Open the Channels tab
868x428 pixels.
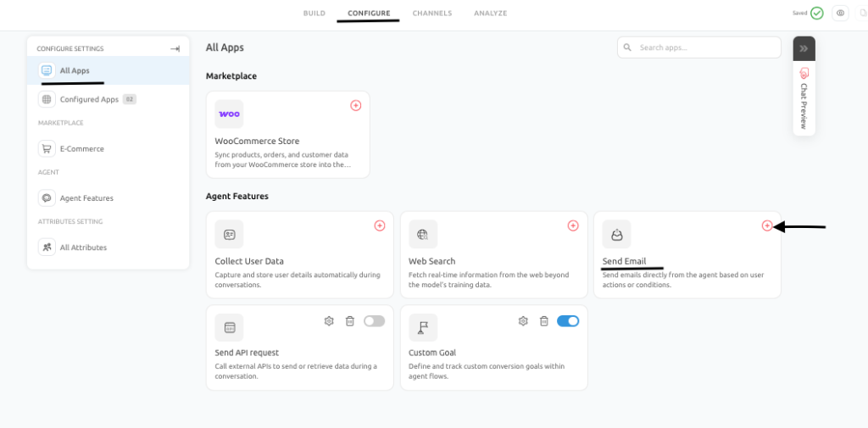pyautogui.click(x=432, y=14)
